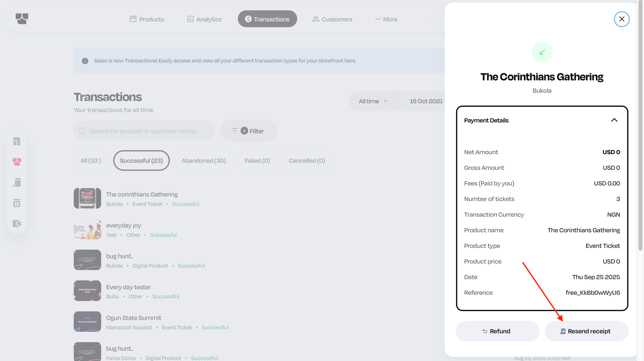The height and width of the screenshot is (361, 644).
Task: Select the pink storefront sidebar icon
Action: tap(17, 162)
